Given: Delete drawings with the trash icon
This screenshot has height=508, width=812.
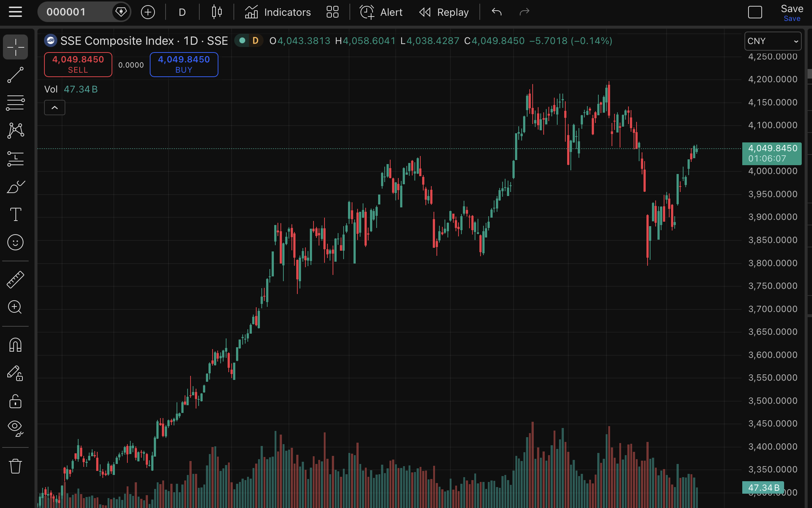Looking at the screenshot, I should (x=15, y=466).
